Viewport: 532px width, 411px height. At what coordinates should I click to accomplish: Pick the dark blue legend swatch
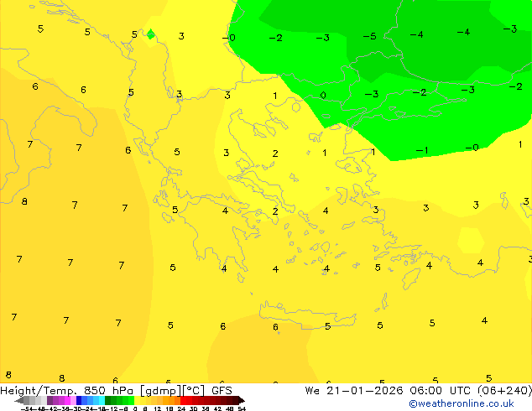pyautogui.click(x=79, y=400)
